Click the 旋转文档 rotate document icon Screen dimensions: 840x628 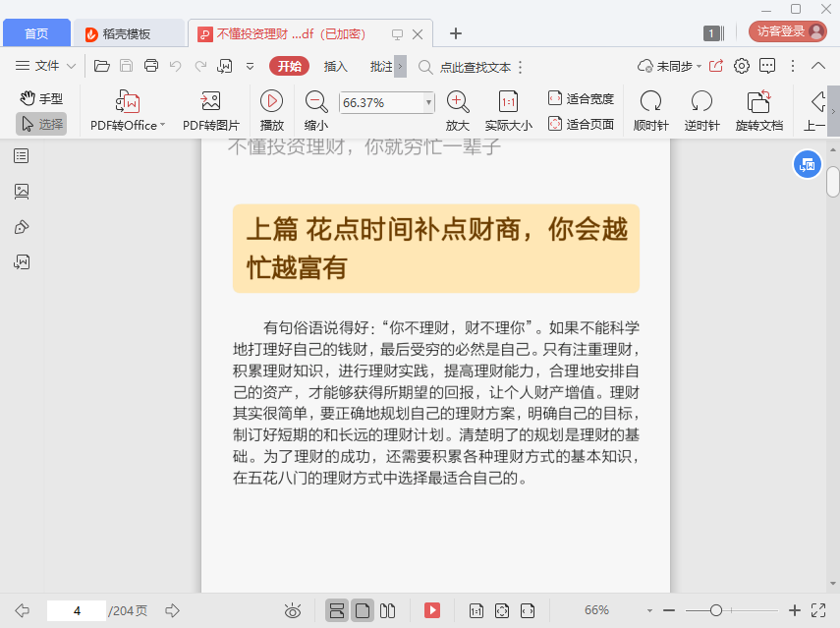pos(758,101)
